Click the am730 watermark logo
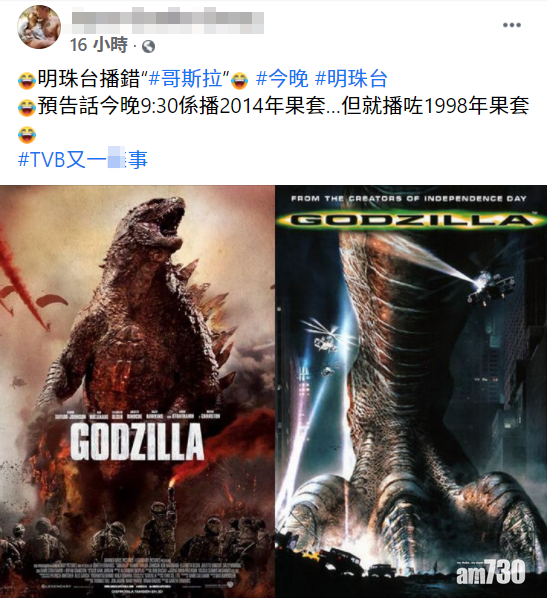 click(491, 572)
